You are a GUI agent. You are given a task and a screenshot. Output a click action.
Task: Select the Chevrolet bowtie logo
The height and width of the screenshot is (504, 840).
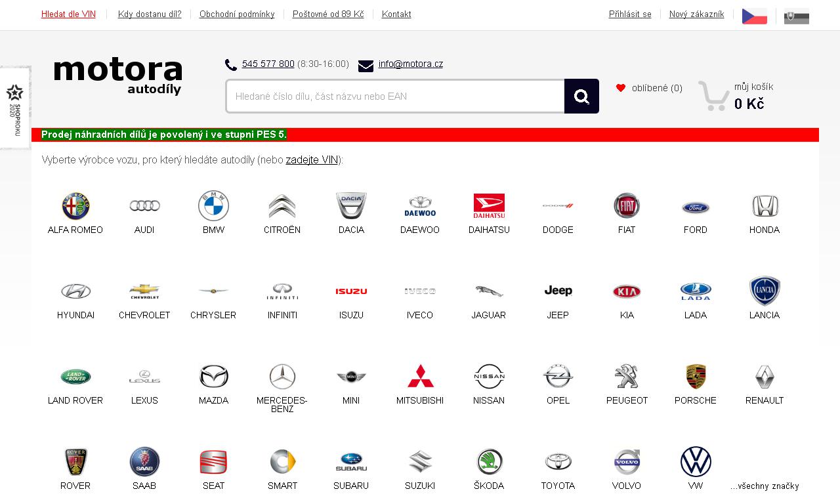pos(144,291)
